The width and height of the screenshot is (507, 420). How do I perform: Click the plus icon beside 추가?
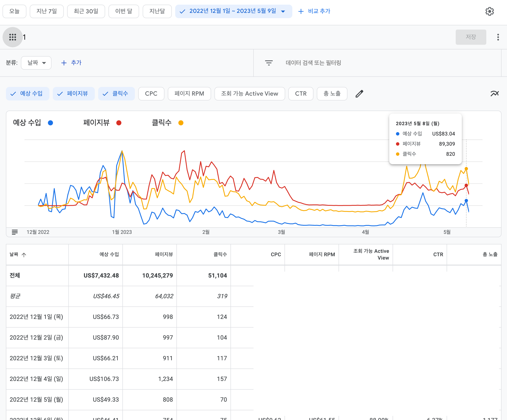[x=64, y=63]
